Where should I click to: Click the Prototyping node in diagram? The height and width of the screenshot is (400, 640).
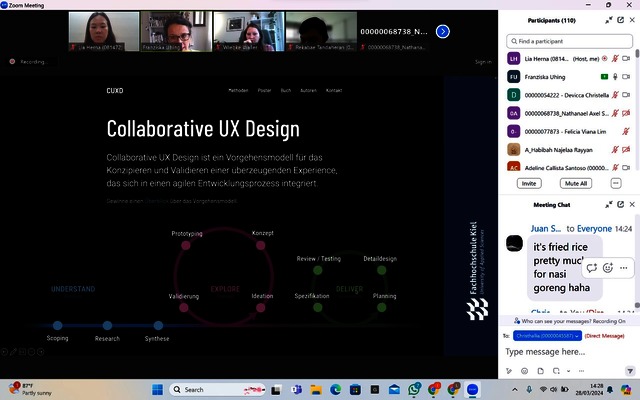coord(186,245)
